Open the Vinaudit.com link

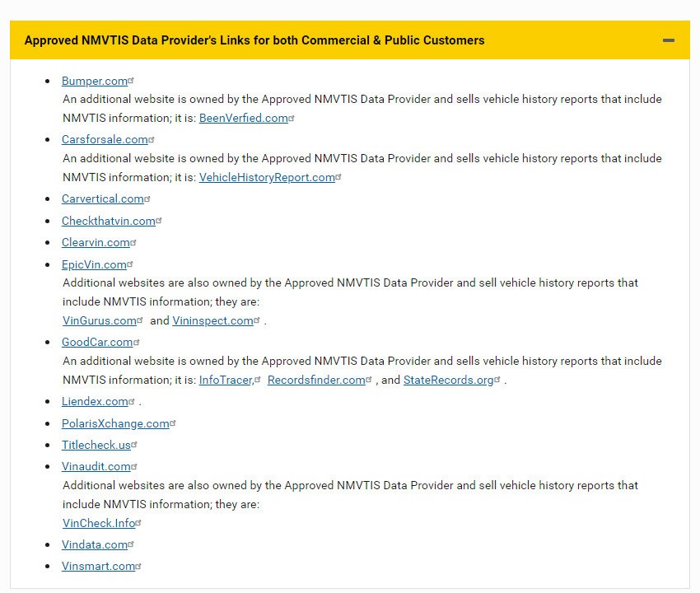click(x=96, y=467)
